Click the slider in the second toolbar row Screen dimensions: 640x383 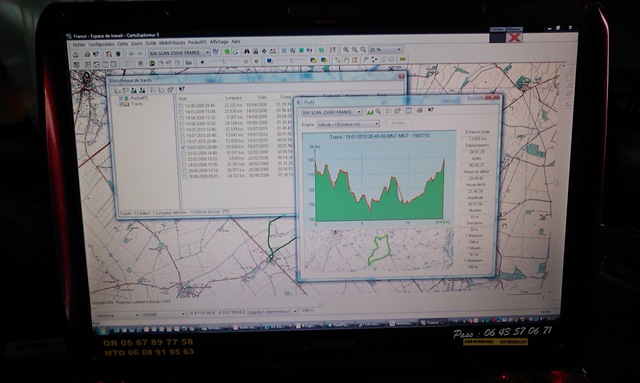(224, 61)
